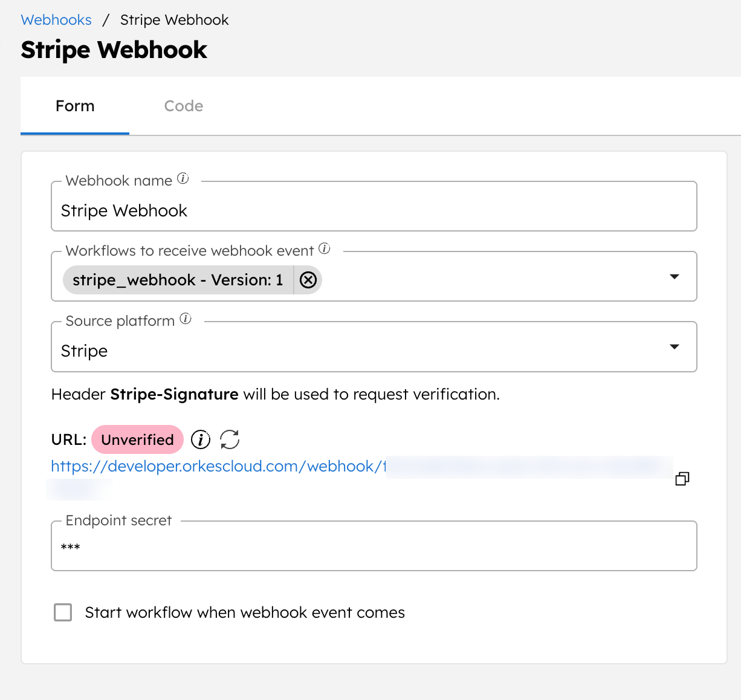Focus the Webhook name text field
Image resolution: width=741 pixels, height=700 pixels.
(x=374, y=210)
